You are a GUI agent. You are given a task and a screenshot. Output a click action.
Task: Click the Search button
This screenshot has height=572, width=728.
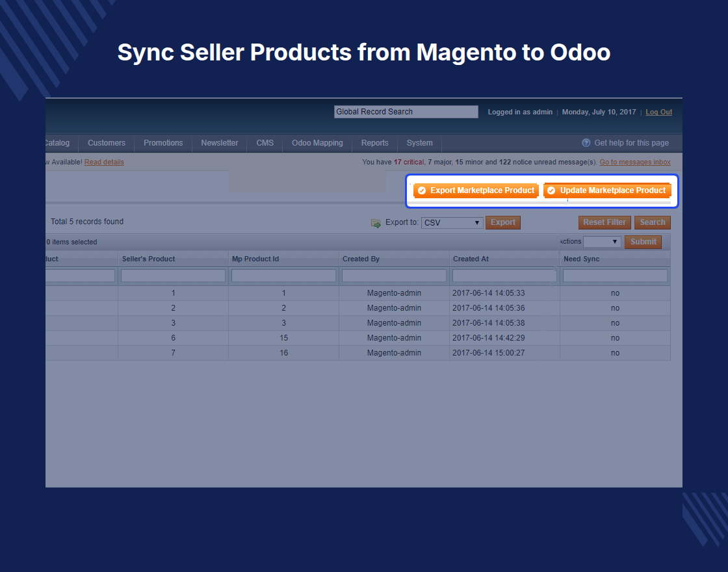coord(653,222)
